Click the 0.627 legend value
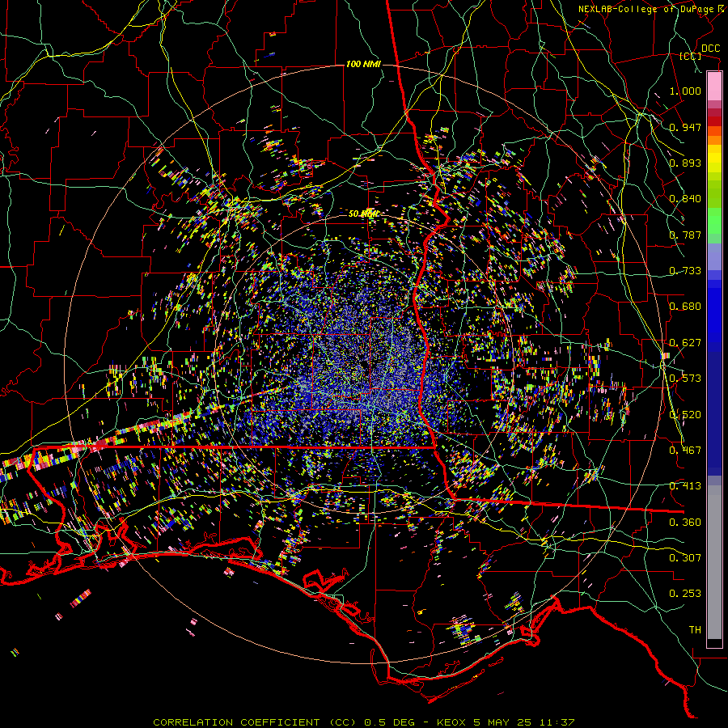728x728 pixels. point(685,343)
